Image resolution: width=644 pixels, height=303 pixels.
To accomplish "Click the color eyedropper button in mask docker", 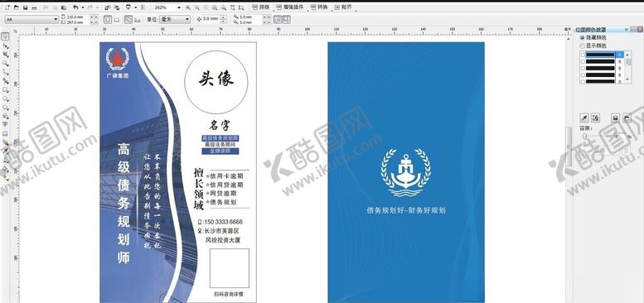I will [584, 118].
